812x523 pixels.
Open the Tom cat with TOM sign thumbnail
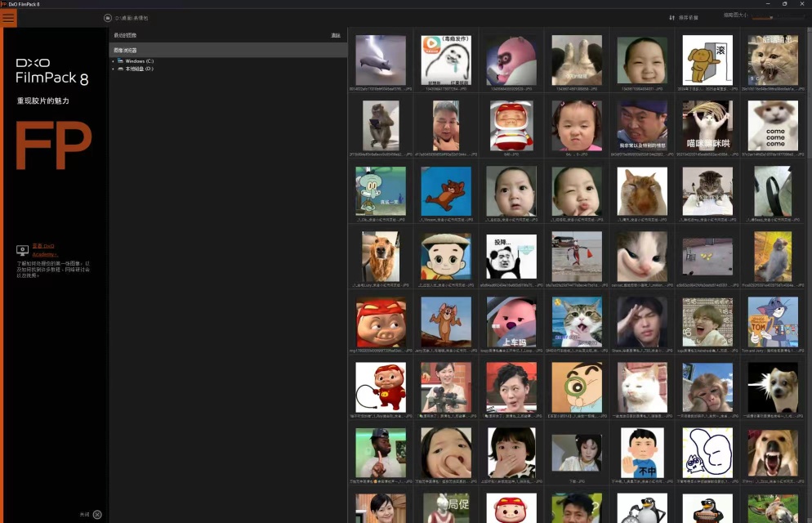pyautogui.click(x=773, y=322)
